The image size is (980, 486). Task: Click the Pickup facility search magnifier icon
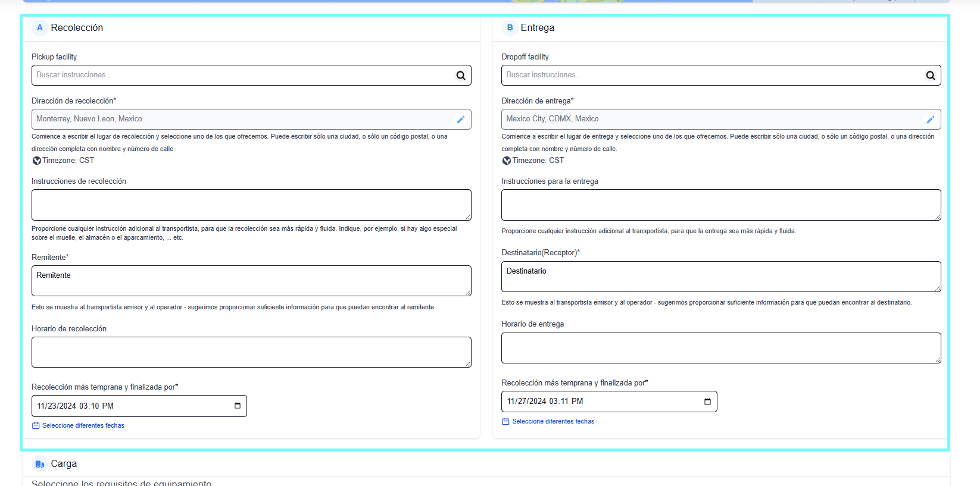tap(460, 76)
